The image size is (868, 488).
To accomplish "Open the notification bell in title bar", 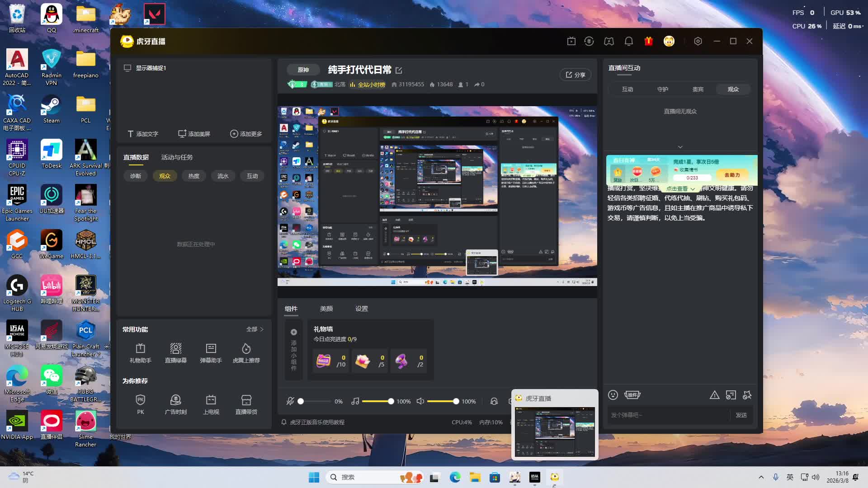I will (x=628, y=41).
